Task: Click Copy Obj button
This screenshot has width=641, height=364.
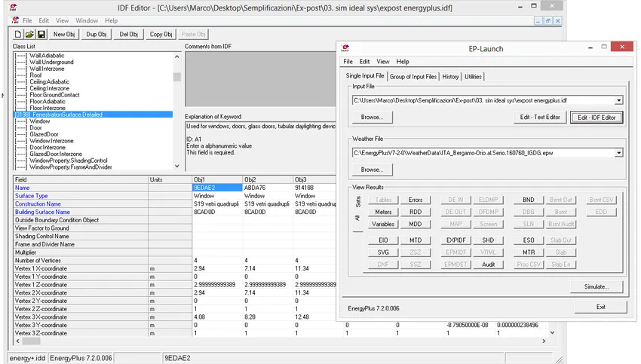Action: pos(161,35)
